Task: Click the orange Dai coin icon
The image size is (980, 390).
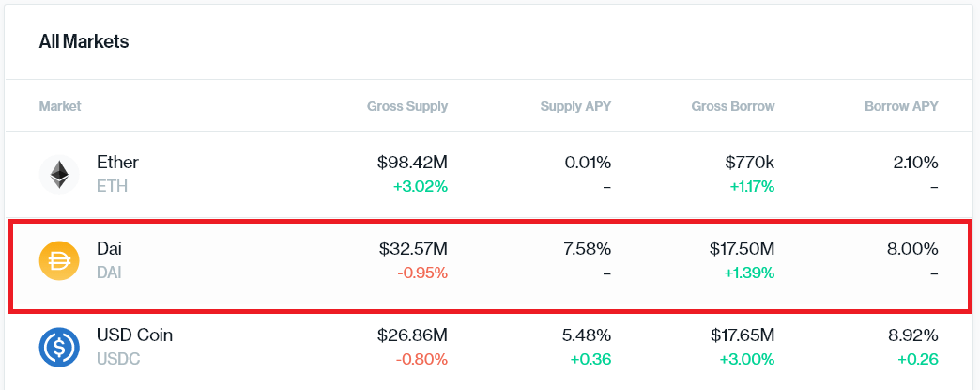Action: pyautogui.click(x=59, y=261)
